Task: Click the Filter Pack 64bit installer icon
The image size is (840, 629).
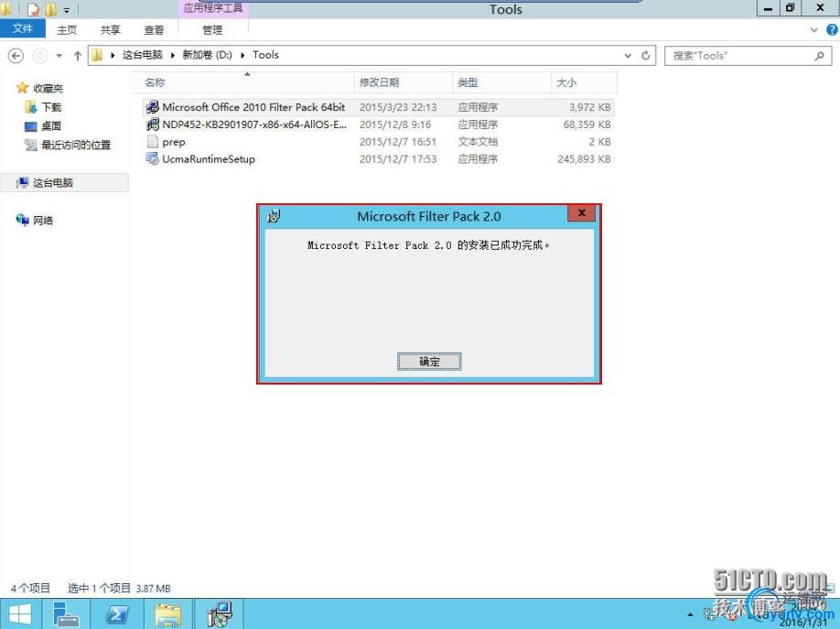Action: pos(152,107)
